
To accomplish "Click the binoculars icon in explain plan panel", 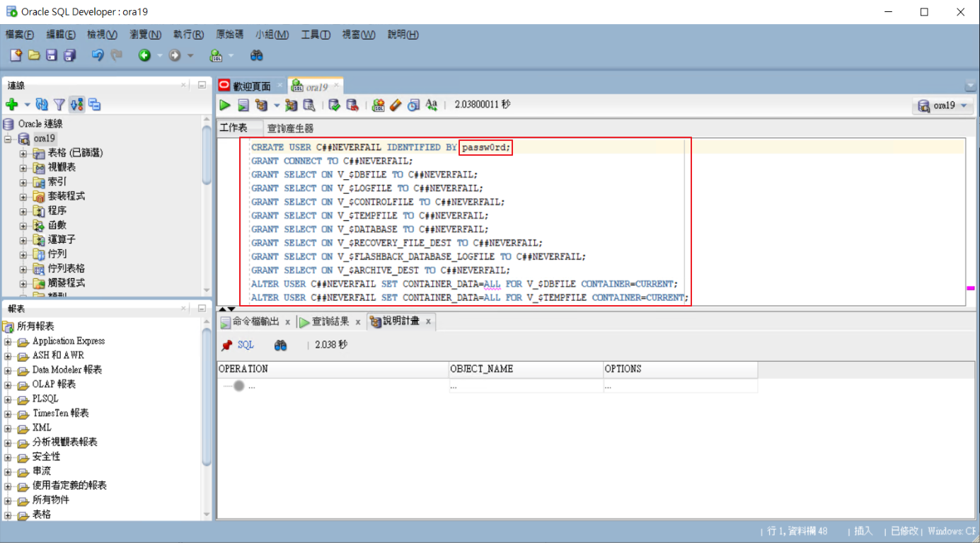I will [280, 345].
